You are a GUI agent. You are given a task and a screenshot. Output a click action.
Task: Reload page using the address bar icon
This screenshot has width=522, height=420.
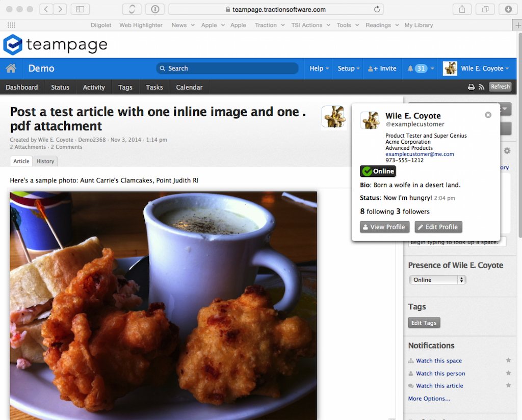[x=377, y=9]
